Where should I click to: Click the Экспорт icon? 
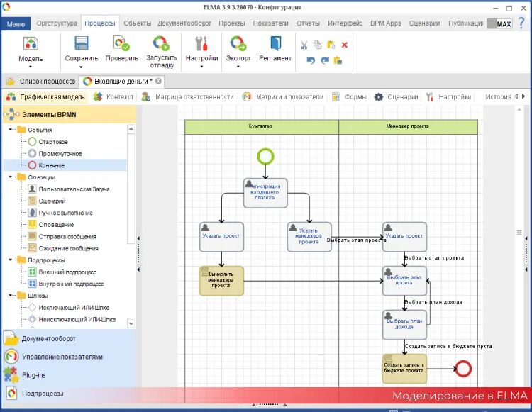238,43
